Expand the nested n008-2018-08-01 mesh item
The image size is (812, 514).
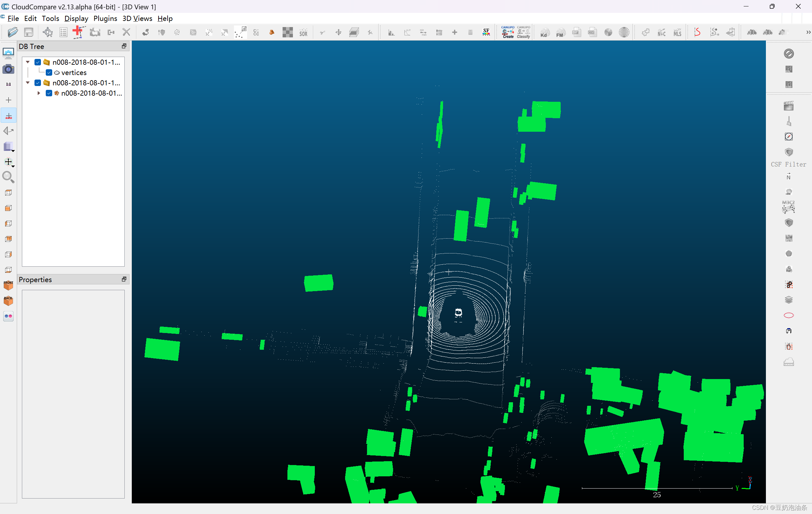[39, 93]
